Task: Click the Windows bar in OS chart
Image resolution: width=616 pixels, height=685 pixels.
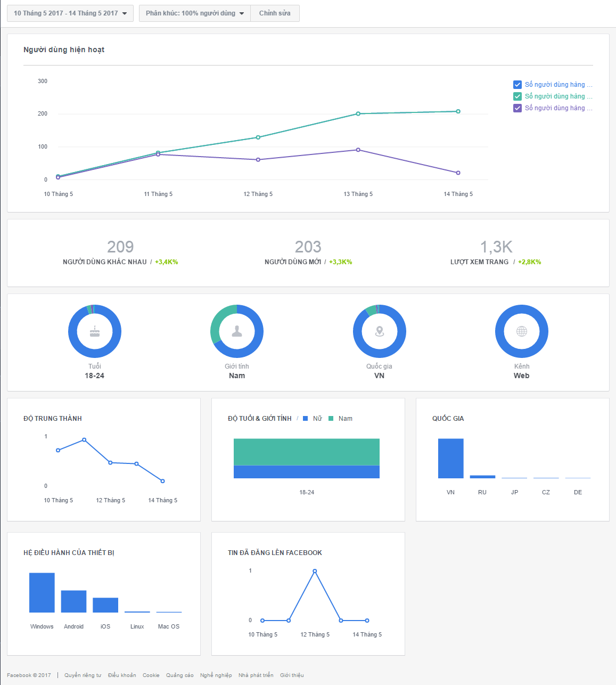Action: [x=42, y=593]
